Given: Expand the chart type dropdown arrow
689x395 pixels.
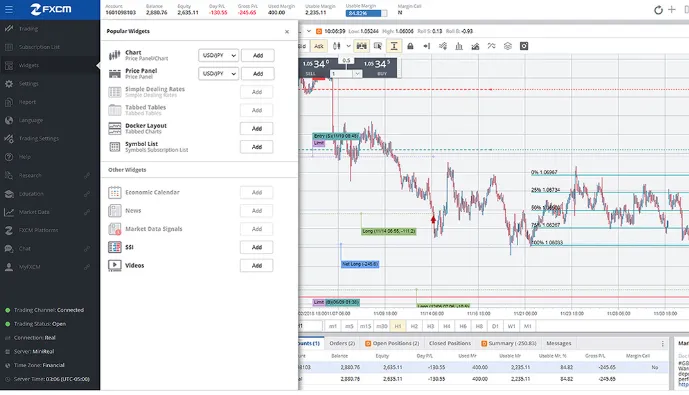Looking at the screenshot, I should pos(348,46).
